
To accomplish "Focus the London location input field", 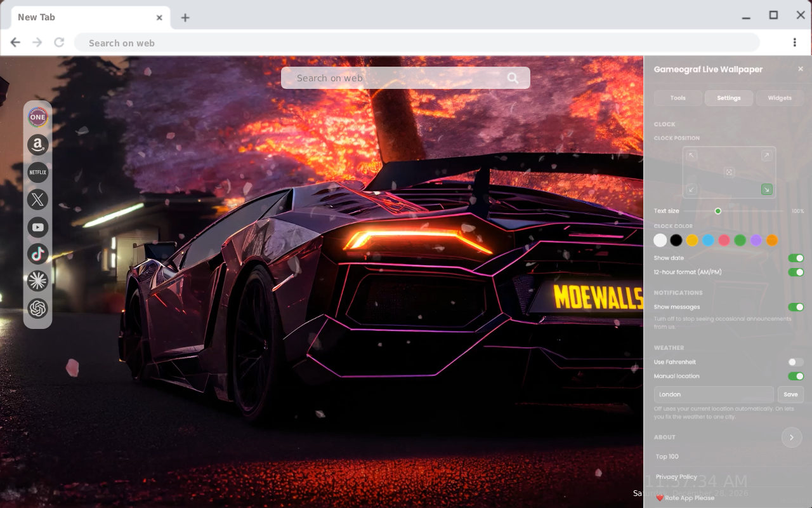I will point(714,394).
